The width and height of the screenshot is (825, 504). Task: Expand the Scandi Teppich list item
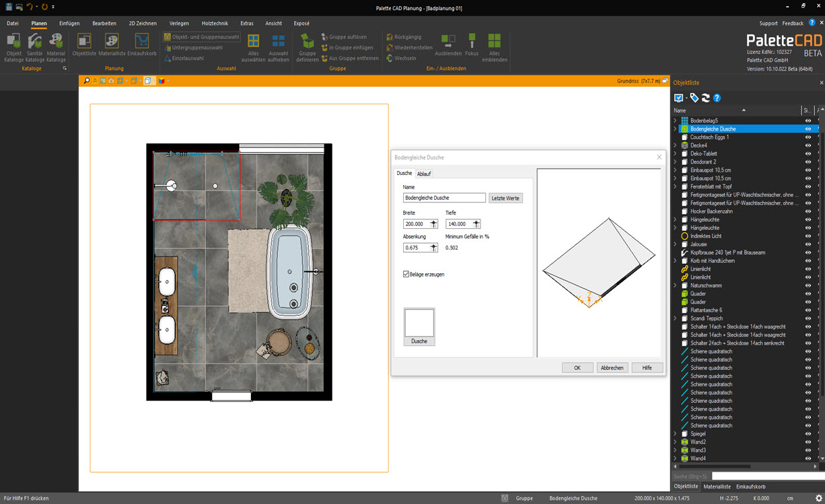676,318
